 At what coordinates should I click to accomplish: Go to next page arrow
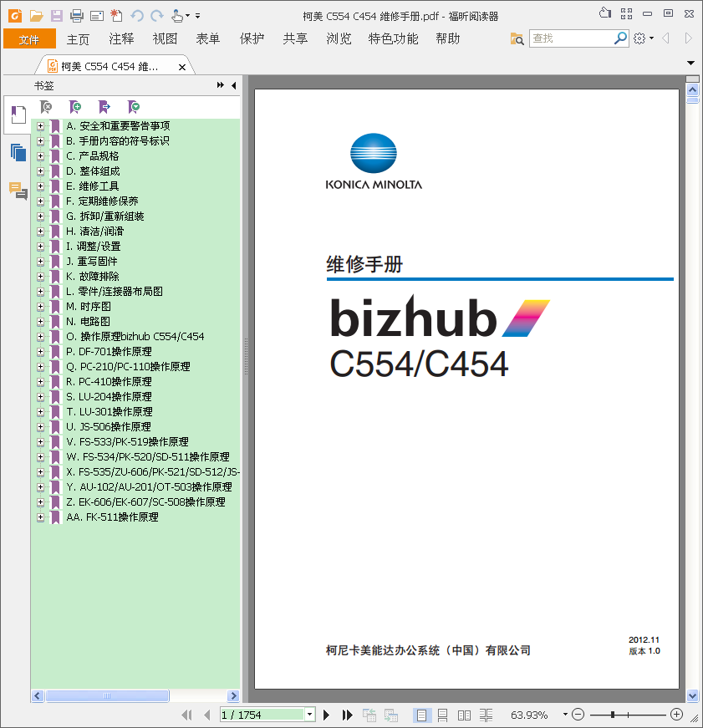click(327, 715)
